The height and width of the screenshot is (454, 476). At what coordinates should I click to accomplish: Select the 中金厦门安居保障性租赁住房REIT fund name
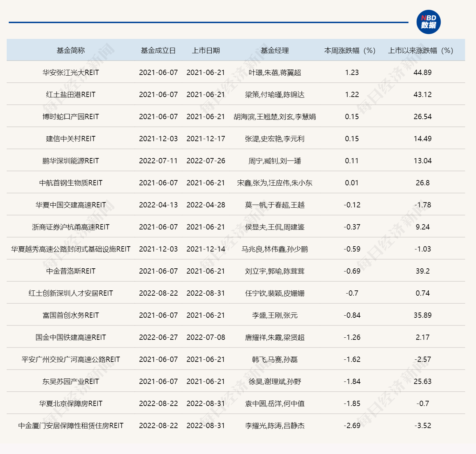[x=71, y=426]
